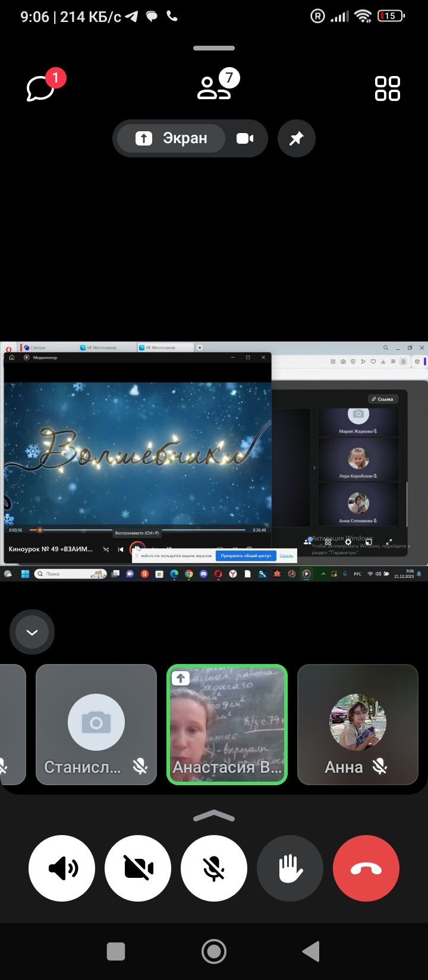Select Анна Сотникова tile in shared call
This screenshot has width=428, height=980.
[358, 504]
